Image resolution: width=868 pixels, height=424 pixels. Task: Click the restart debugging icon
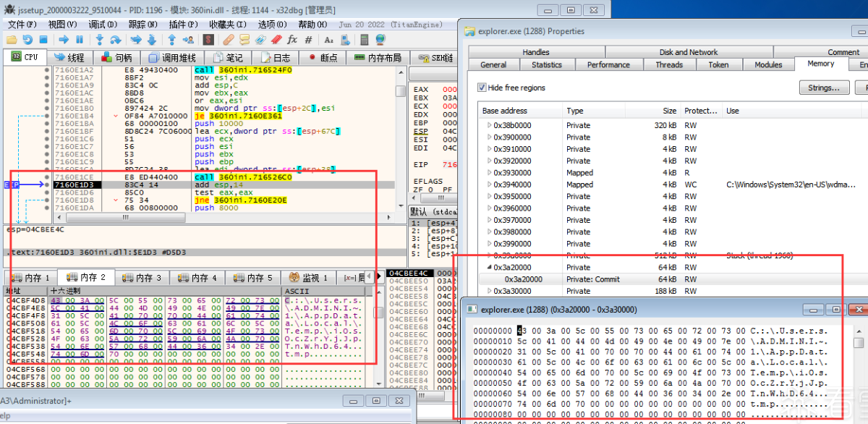27,40
